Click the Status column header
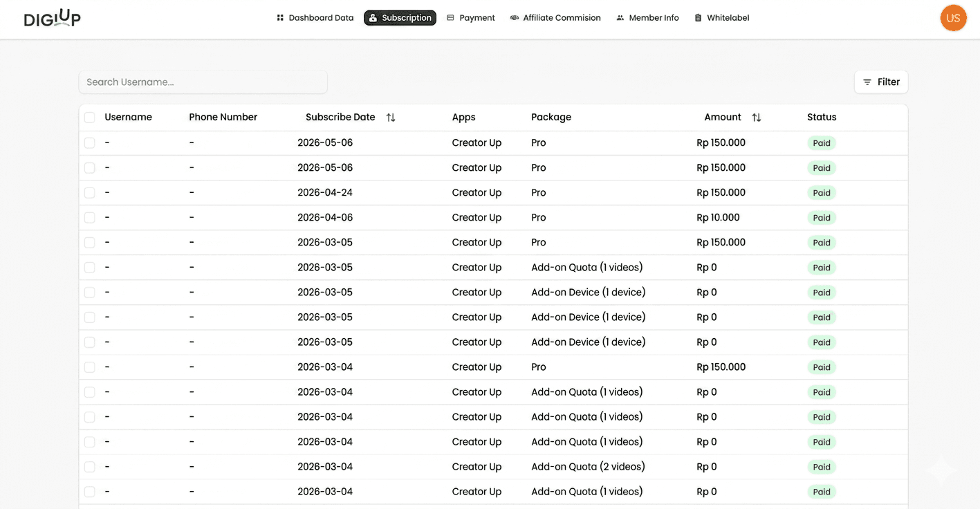 pyautogui.click(x=822, y=118)
